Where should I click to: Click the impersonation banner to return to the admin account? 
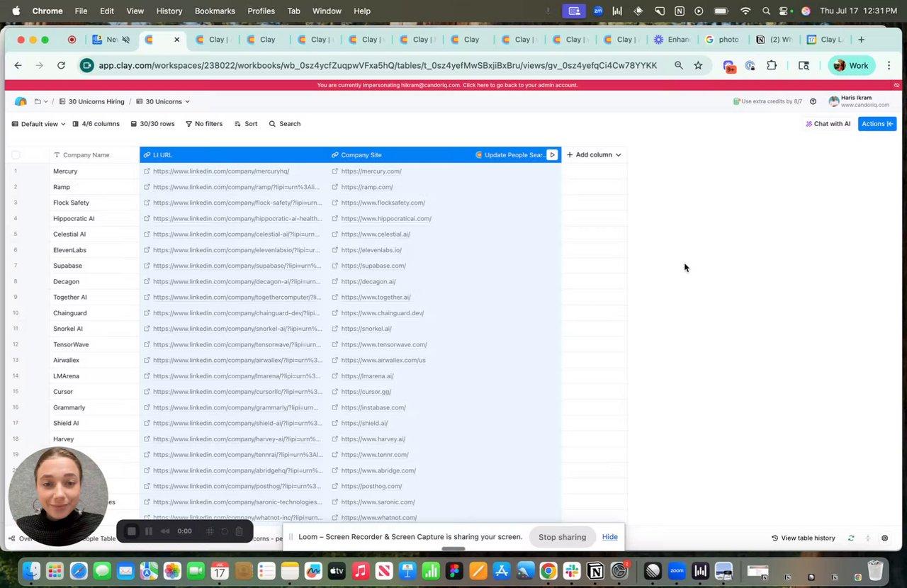click(x=448, y=85)
